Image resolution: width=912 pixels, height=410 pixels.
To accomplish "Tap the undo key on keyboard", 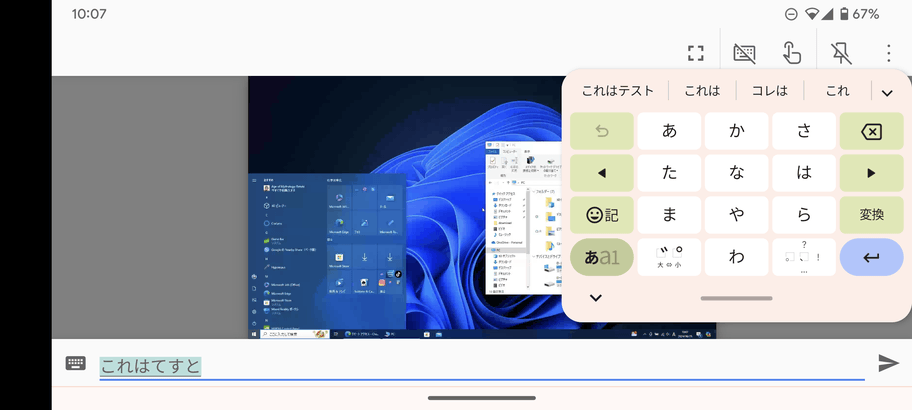I will point(602,131).
